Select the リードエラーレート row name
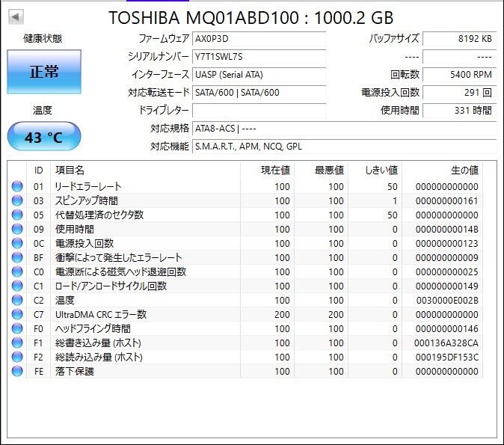The image size is (504, 445). (x=88, y=186)
